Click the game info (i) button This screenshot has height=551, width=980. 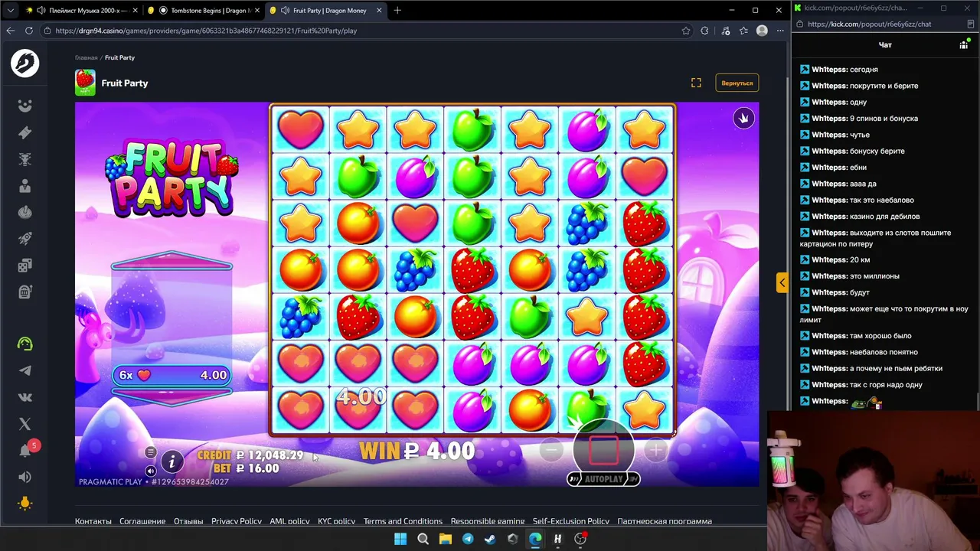(172, 461)
